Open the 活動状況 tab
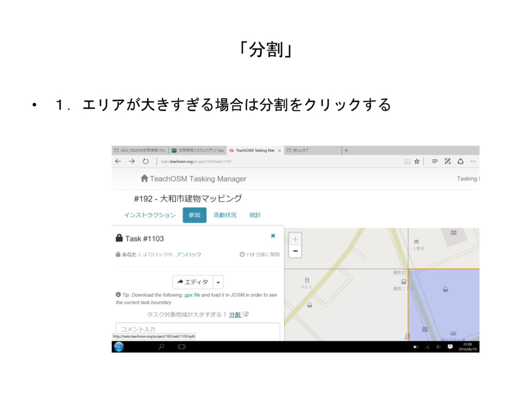Viewport: 532px width, 399px height. pyautogui.click(x=224, y=215)
